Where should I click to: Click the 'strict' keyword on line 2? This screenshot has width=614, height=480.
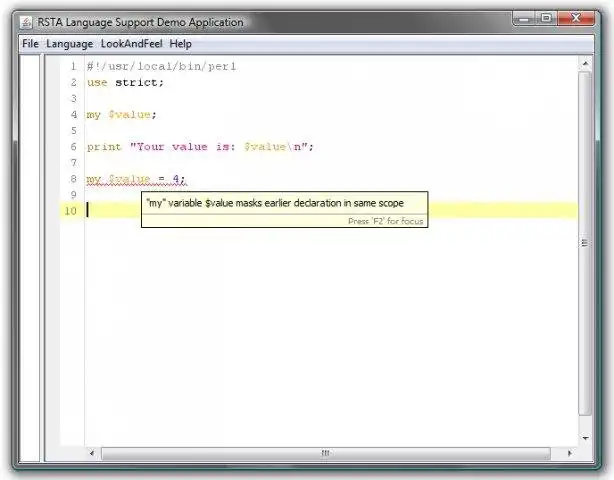(x=136, y=82)
